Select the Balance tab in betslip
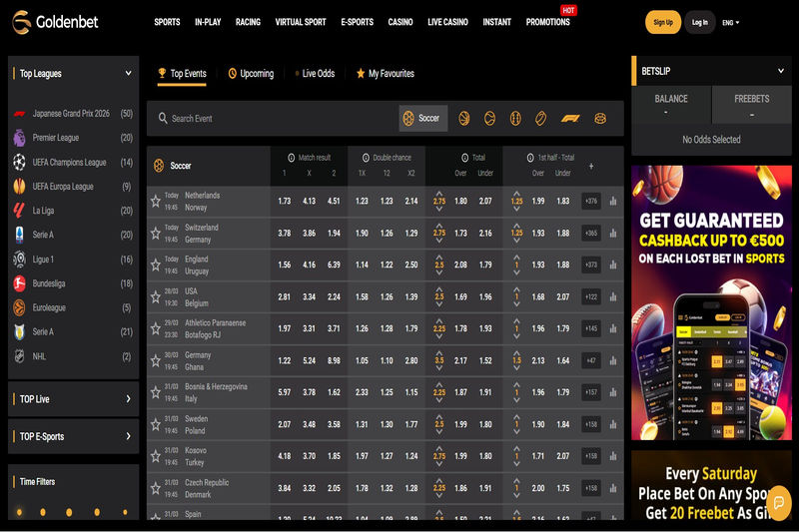This screenshot has width=799, height=532. [x=671, y=105]
